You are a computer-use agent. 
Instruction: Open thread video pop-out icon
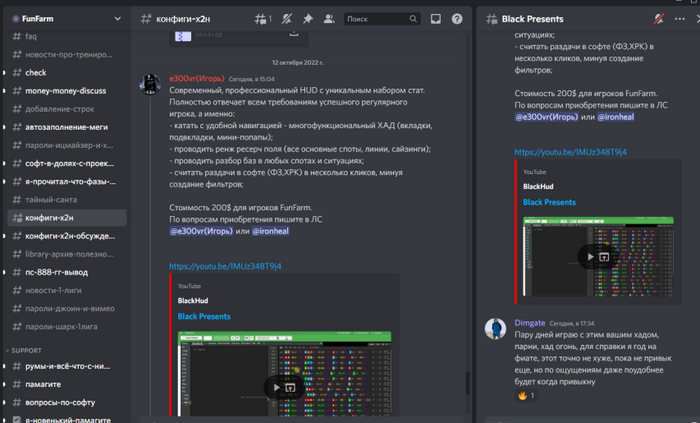604,257
